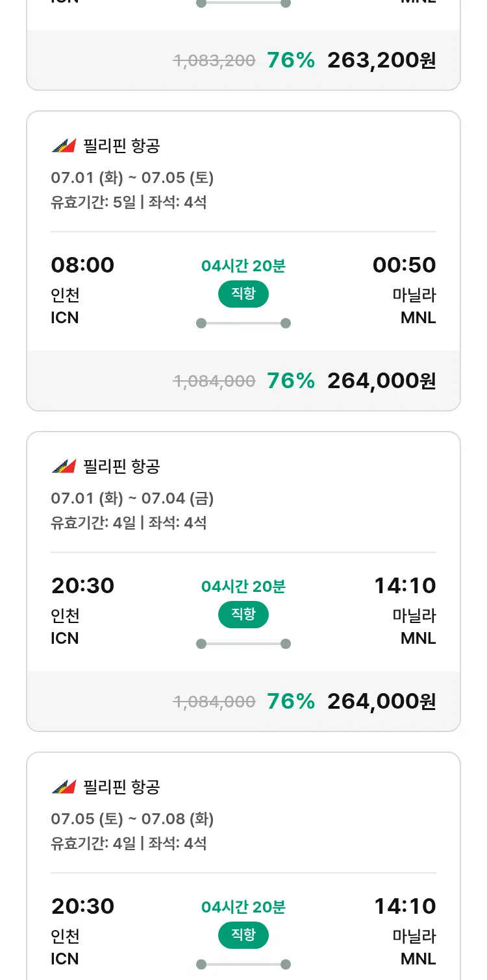Tap the struck-through 1,083,200 original price
Viewport: 487px width, 980px height.
click(x=214, y=60)
